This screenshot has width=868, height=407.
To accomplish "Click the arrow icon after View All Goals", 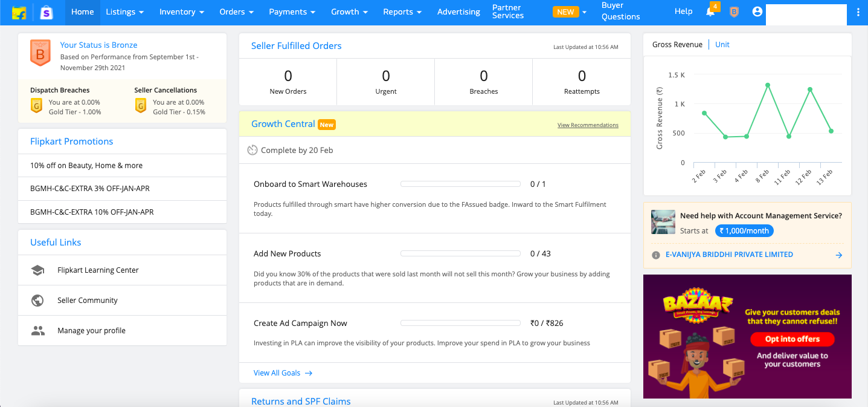I will (x=309, y=373).
